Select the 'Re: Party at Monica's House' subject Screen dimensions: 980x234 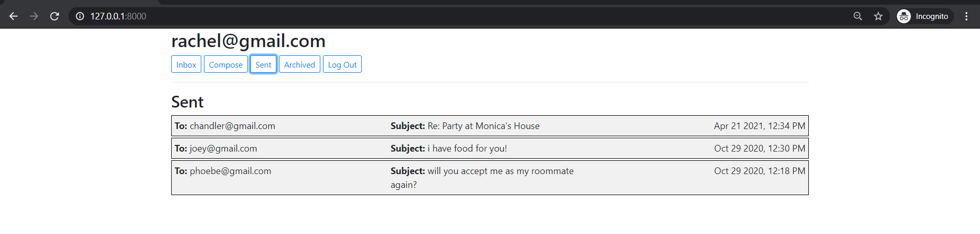[x=483, y=126]
